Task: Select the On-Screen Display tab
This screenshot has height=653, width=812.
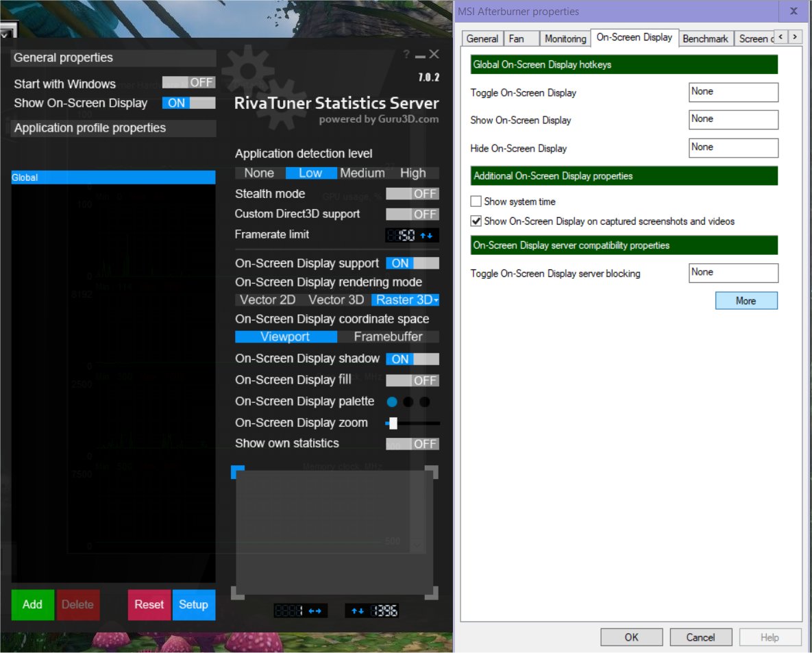Action: pos(635,37)
